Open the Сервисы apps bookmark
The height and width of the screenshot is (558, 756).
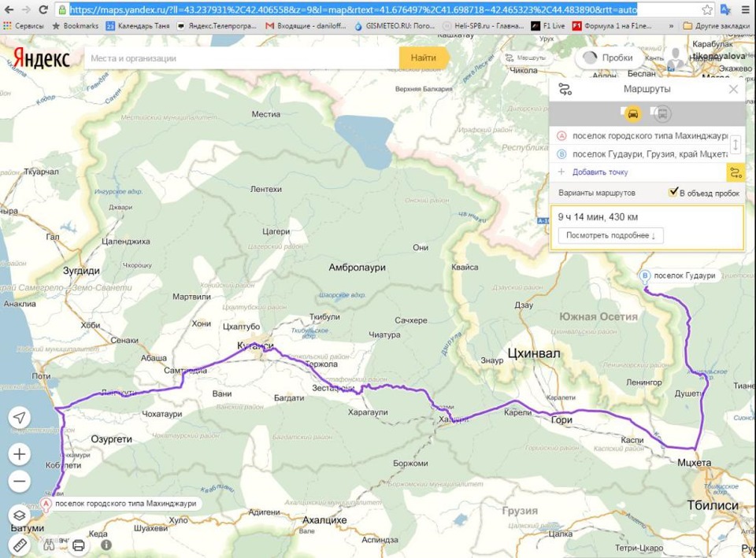tap(24, 26)
